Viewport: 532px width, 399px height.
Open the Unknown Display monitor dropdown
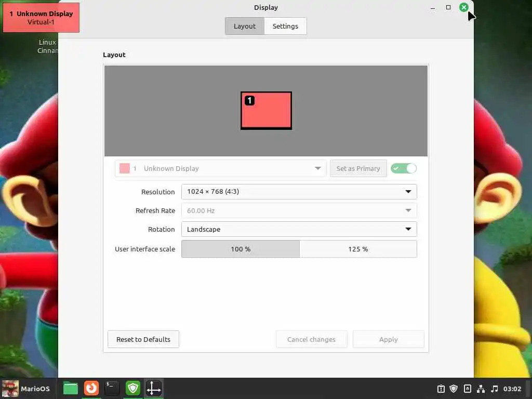coord(220,168)
